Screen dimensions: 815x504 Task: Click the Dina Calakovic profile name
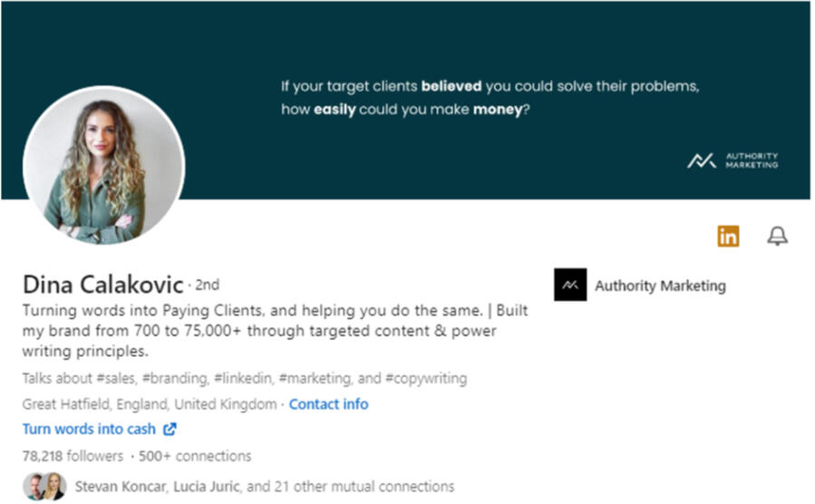point(103,285)
